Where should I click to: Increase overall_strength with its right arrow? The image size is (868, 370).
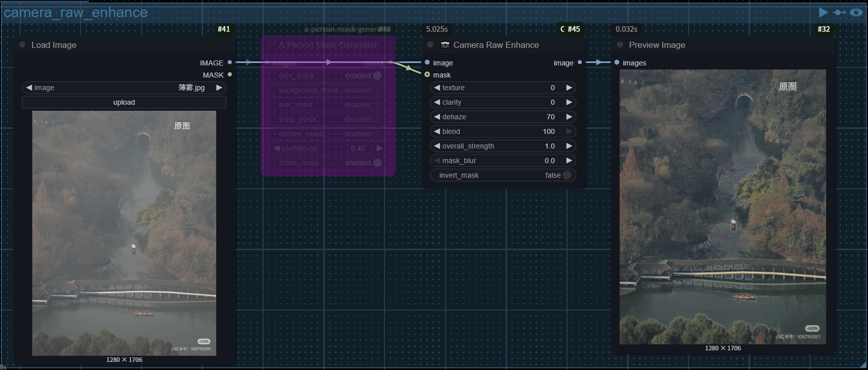pos(569,146)
